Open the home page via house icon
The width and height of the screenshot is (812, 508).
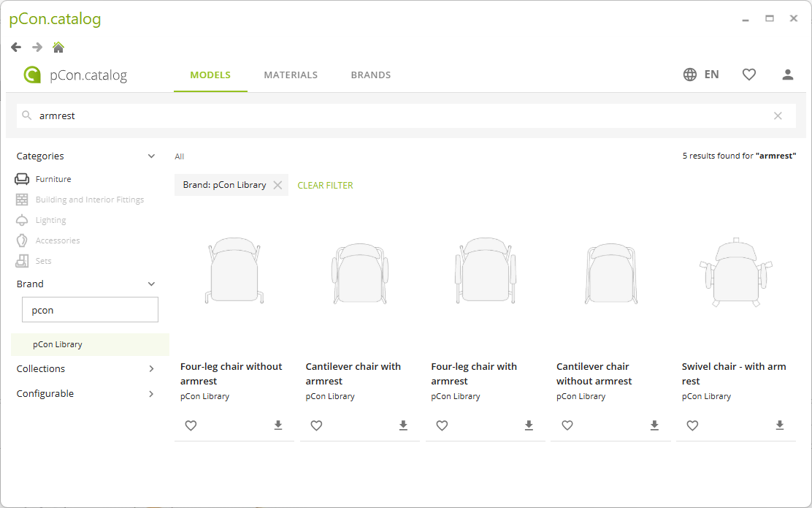(58, 48)
